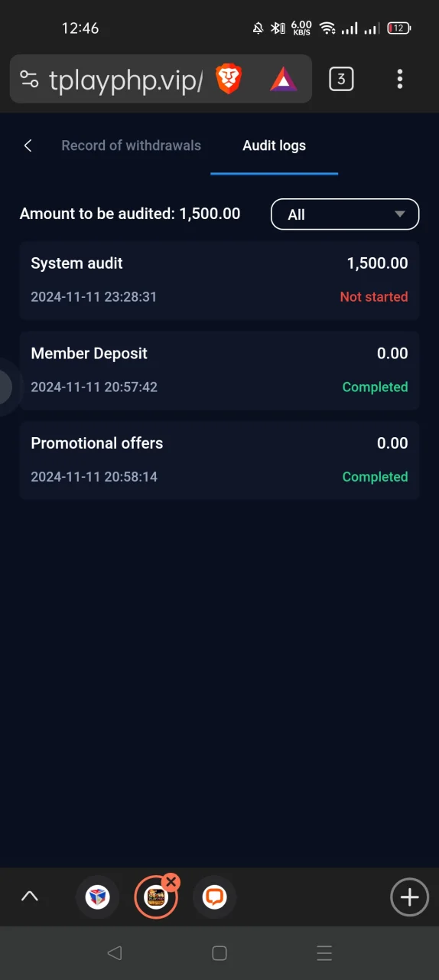The height and width of the screenshot is (980, 439).
Task: Close the active tab with the red X badge
Action: 171,882
